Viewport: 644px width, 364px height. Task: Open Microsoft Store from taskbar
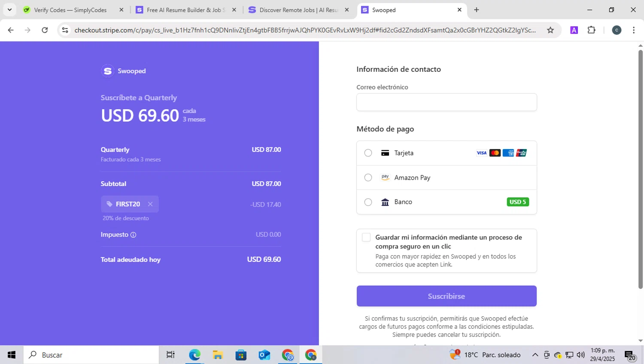click(x=241, y=355)
